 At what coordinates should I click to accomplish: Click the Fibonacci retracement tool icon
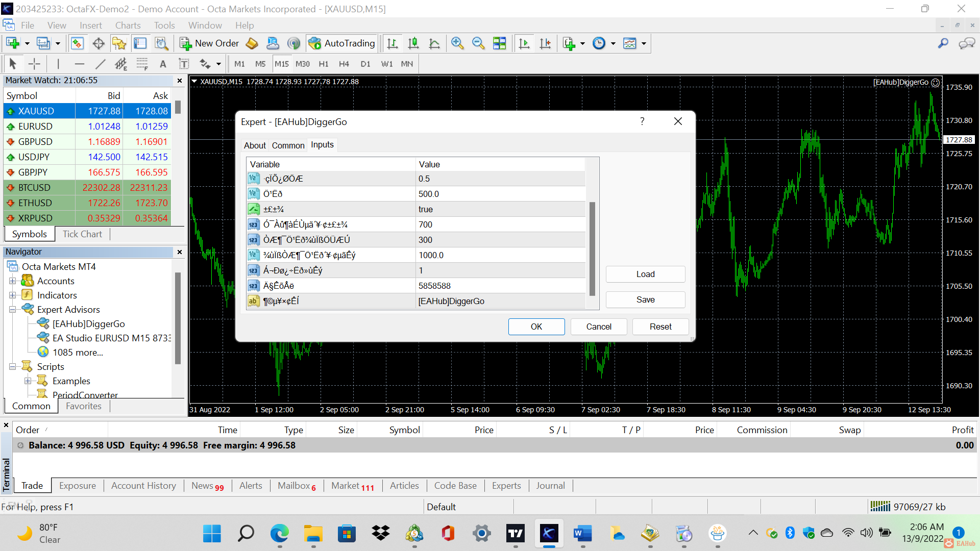(142, 64)
